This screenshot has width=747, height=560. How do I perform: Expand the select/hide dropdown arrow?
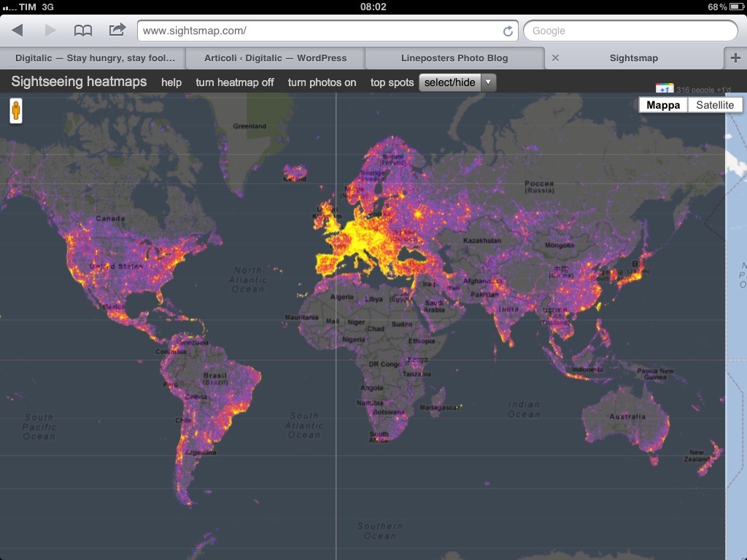[x=488, y=82]
